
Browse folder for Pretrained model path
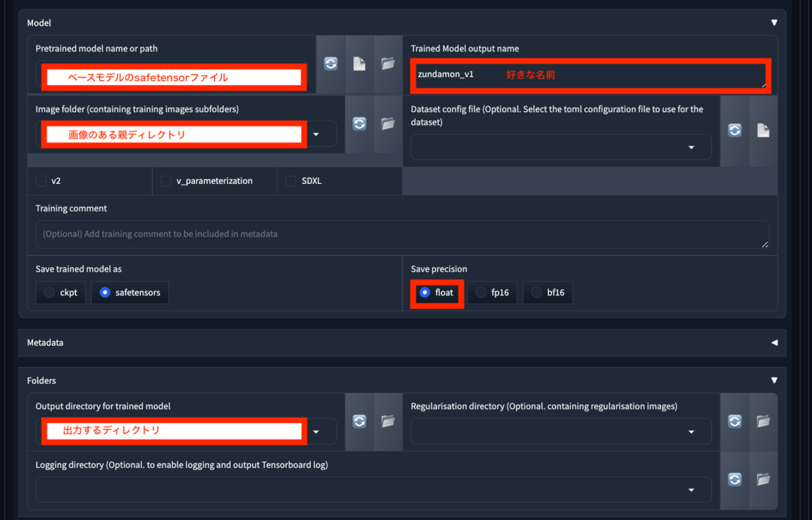click(388, 64)
